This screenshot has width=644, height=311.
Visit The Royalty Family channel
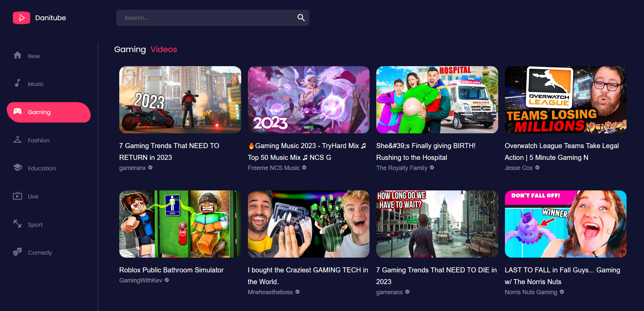tap(402, 168)
